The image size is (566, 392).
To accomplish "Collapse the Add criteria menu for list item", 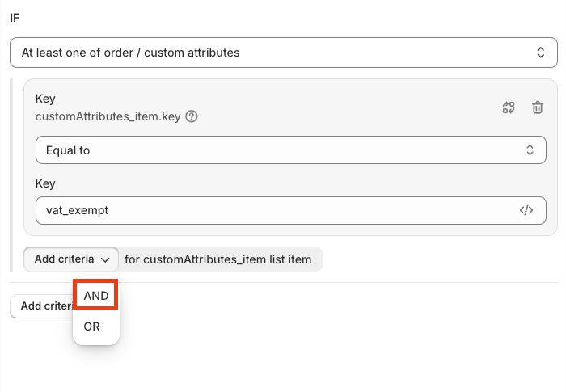I will 71,259.
